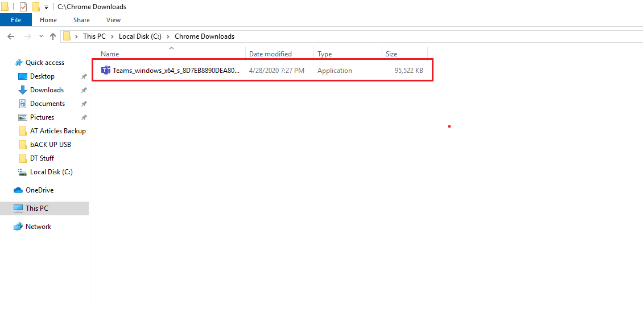Viewport: 644px width, 311px height.
Task: Click Local Disk (C:) breadcrumb in address bar
Action: (140, 36)
